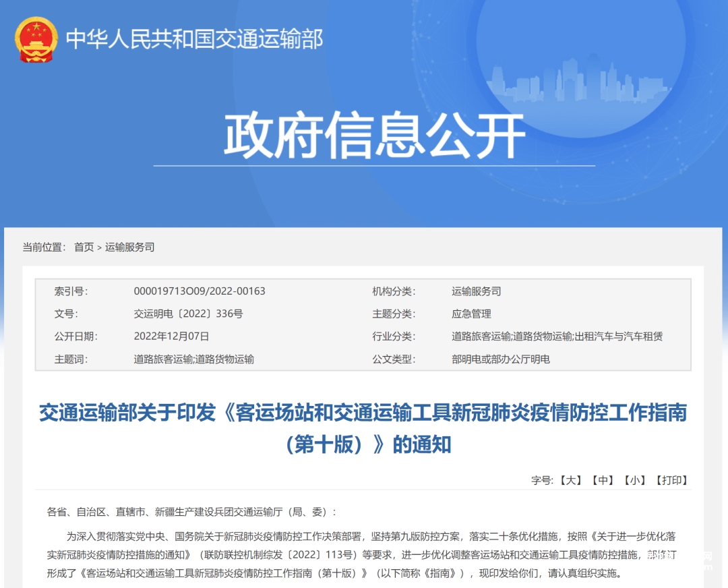
Task: Select the 行业分类 value listing 出租汽车与汽车租赁
Action: (557, 336)
